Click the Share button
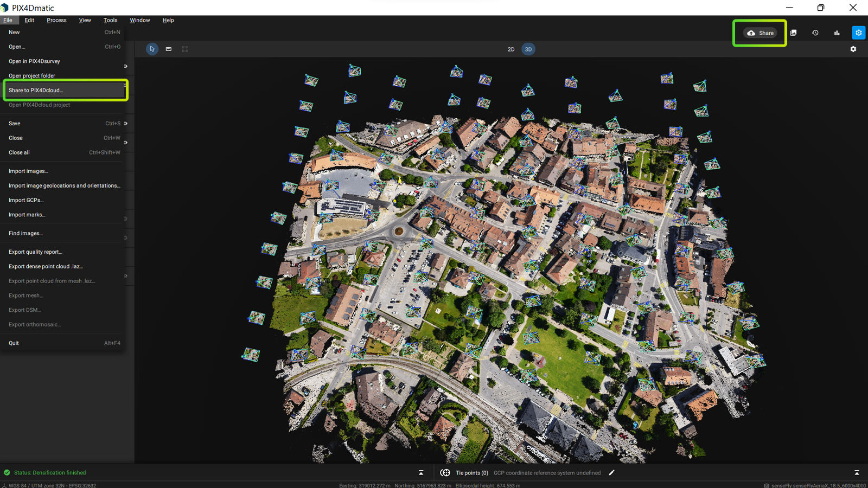868x488 pixels. (759, 33)
